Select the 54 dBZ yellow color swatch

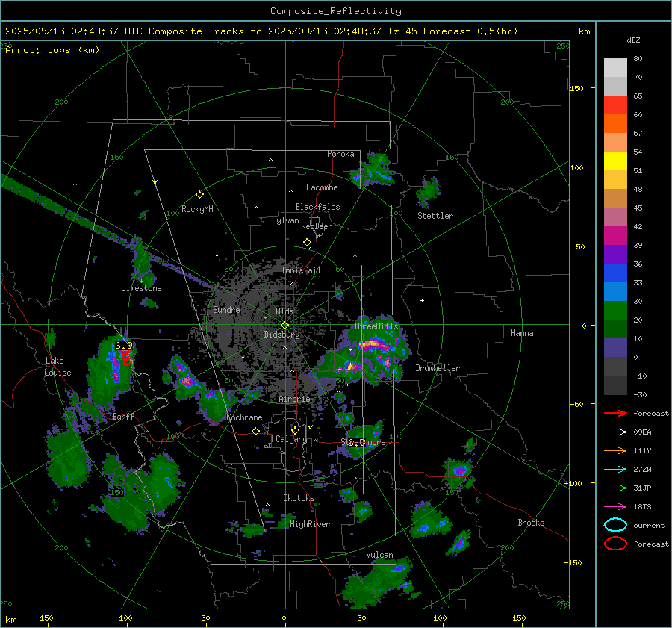pyautogui.click(x=615, y=161)
